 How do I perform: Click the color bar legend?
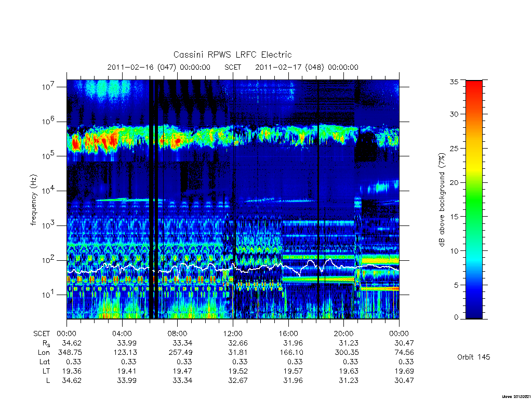[x=474, y=199]
